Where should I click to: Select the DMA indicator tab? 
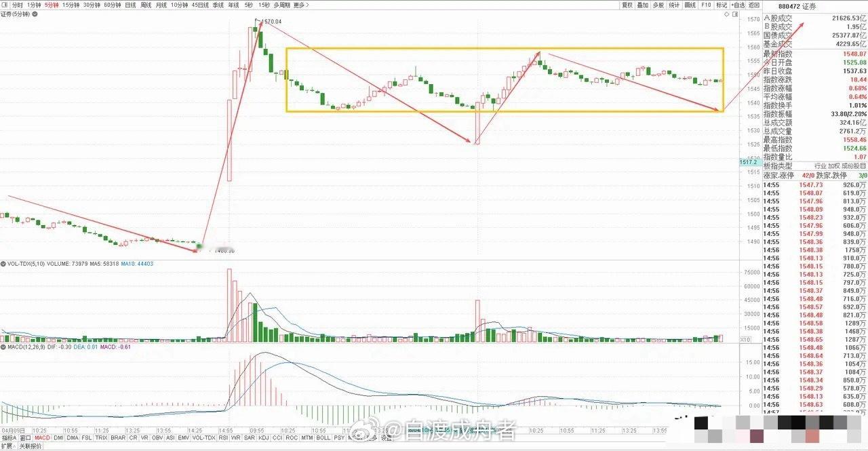coord(73,438)
